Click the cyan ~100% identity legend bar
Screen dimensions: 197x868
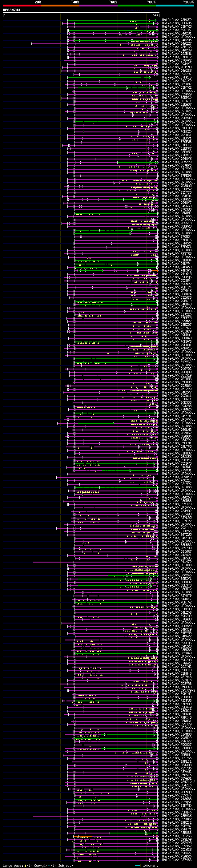[x=175, y=6]
